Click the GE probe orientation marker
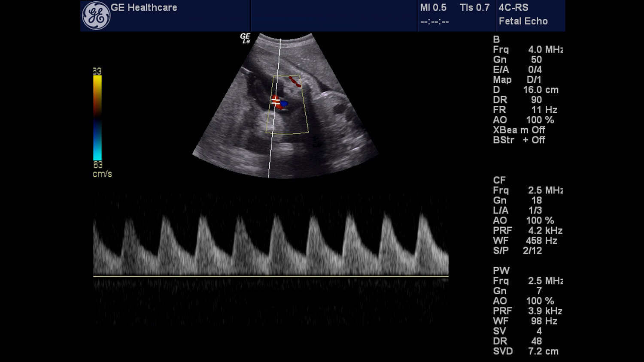The image size is (644, 362). point(245,38)
